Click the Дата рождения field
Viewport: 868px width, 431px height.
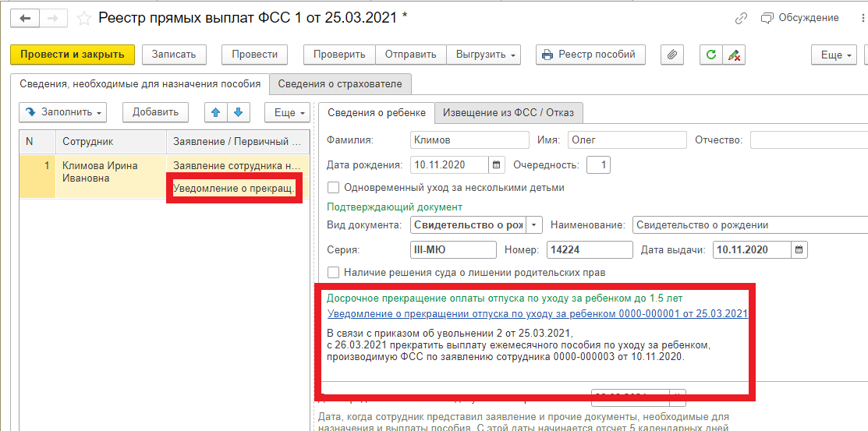tap(449, 165)
